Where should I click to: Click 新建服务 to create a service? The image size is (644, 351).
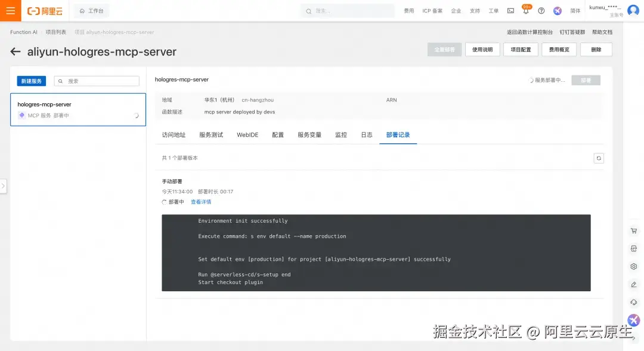click(x=31, y=81)
